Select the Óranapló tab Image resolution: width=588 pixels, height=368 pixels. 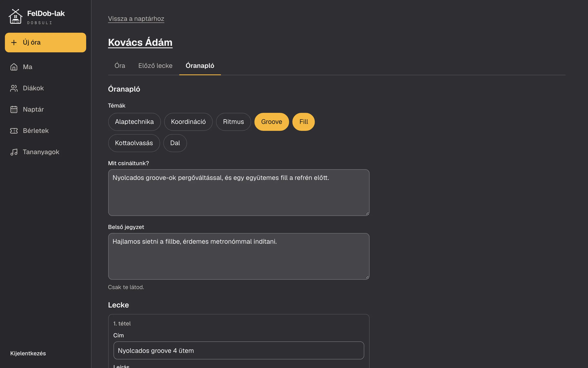click(200, 66)
